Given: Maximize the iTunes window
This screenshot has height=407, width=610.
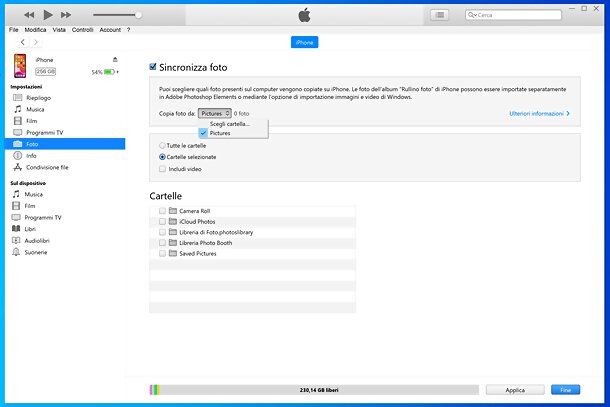Looking at the screenshot, I should (x=584, y=8).
